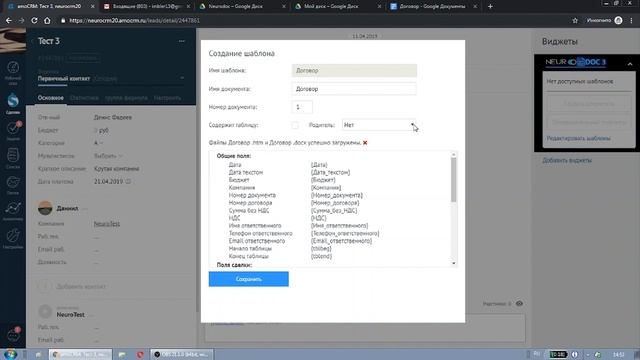Open the multi-list 'Выбрать' dropdown
The image size is (640, 360).
point(108,156)
